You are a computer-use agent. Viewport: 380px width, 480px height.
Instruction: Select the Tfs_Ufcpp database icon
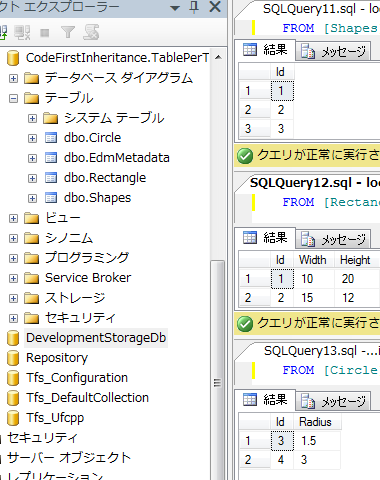(13, 418)
